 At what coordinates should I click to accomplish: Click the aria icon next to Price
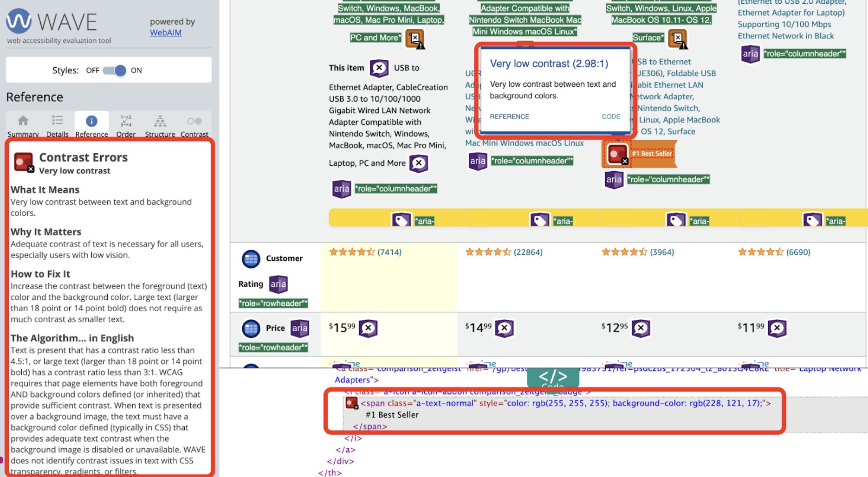[x=299, y=329]
